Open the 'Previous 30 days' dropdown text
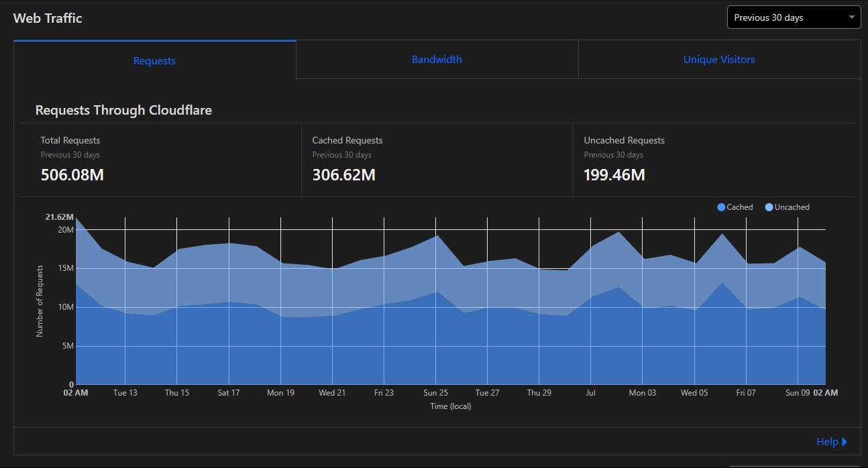Screen dimensions: 868x468 click(768, 17)
